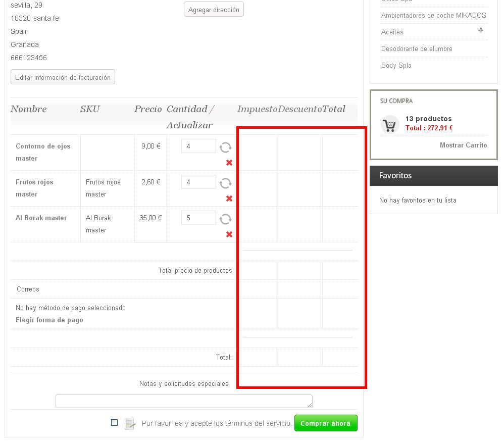The image size is (504, 447).
Task: Open Al Borak master product link
Action: [x=41, y=218]
